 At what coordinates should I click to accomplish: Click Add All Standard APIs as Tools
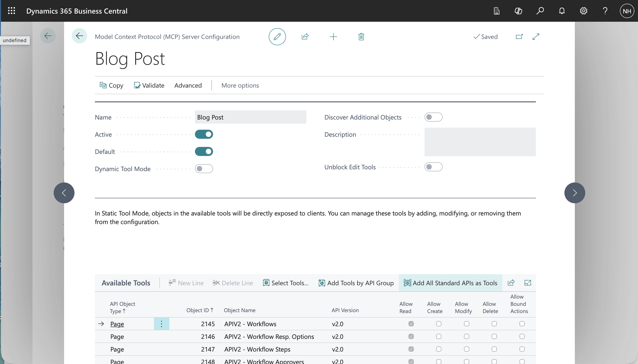point(451,283)
